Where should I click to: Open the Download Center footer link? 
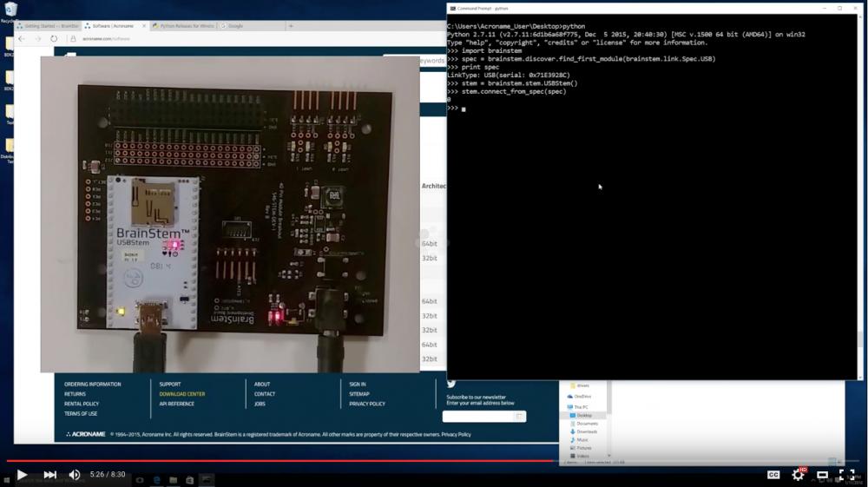(x=181, y=394)
